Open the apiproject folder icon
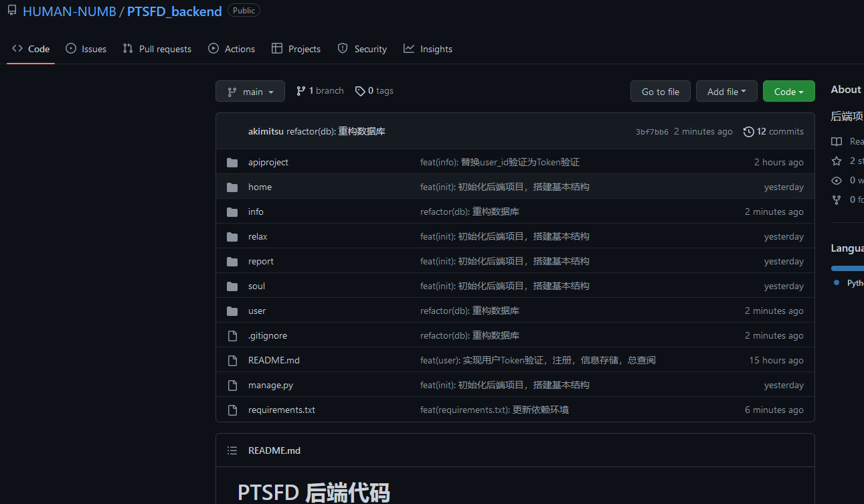Viewport: 864px width, 504px height. point(232,162)
